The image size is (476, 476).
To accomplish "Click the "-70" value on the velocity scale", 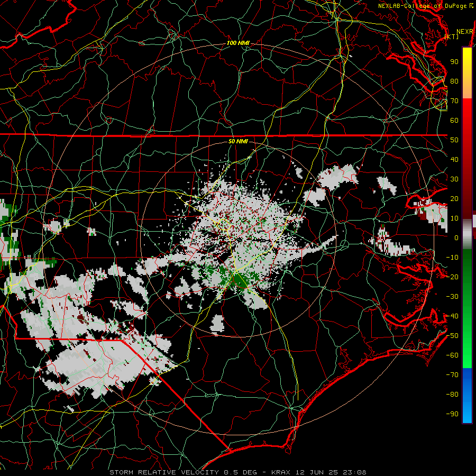I will 452,375.
